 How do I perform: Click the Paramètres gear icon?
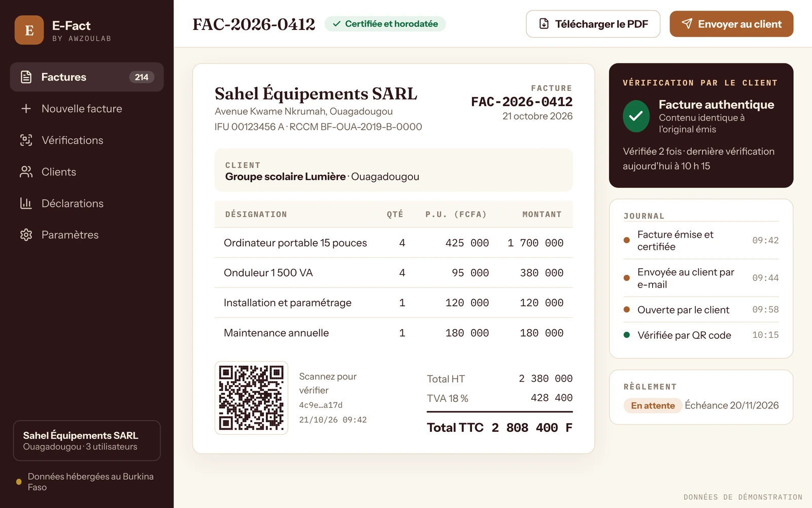click(x=26, y=235)
